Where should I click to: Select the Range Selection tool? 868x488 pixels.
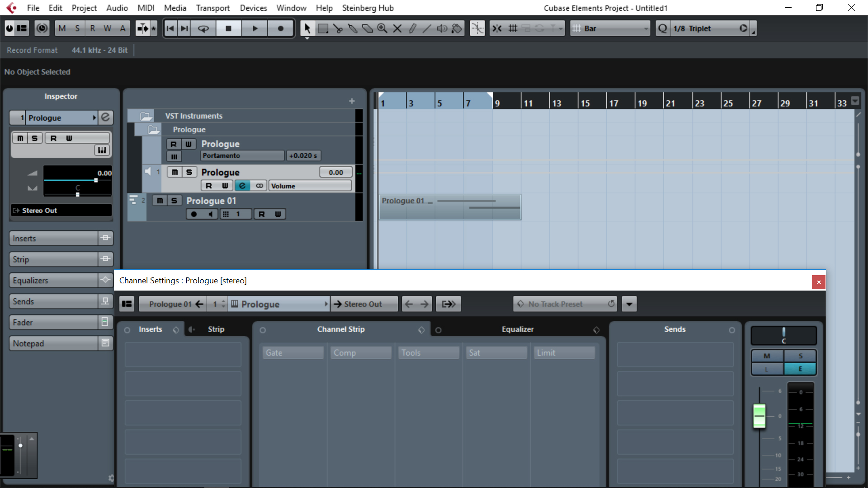pos(323,28)
